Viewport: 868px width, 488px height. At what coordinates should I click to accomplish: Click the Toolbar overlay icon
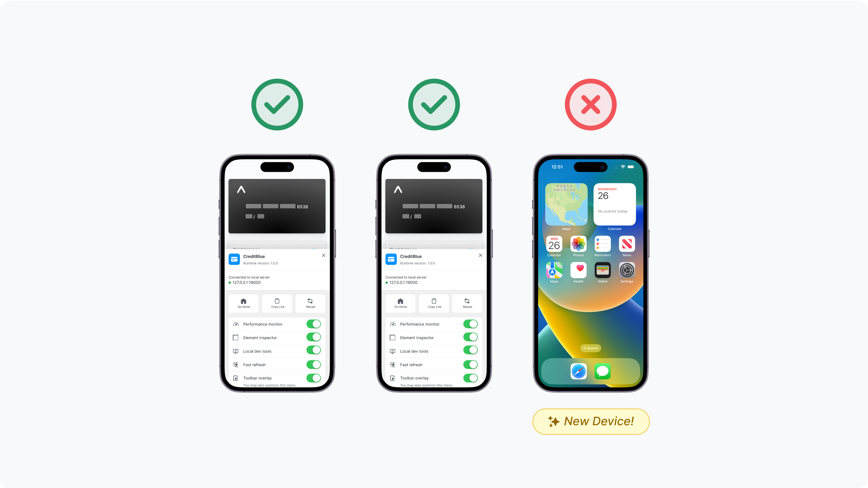235,378
